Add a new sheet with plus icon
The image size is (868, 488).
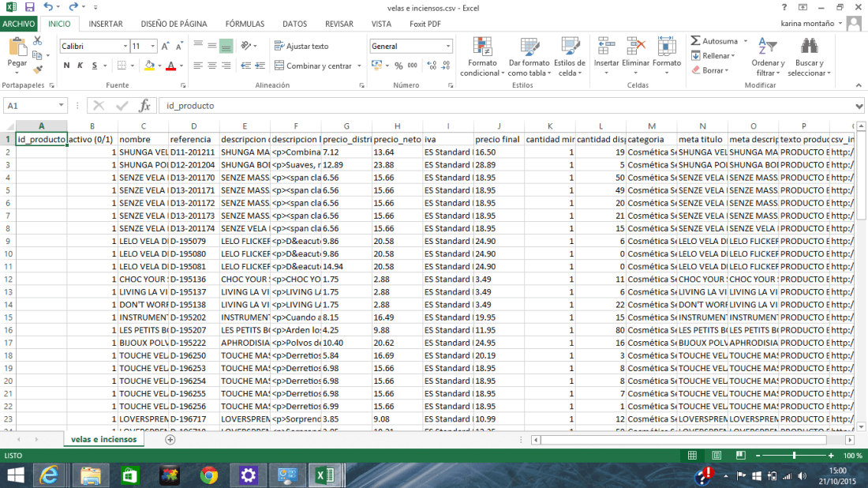coord(170,440)
